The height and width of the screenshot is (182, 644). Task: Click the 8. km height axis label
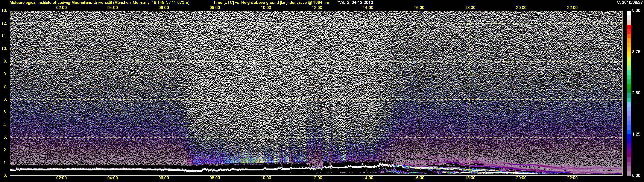(5, 74)
